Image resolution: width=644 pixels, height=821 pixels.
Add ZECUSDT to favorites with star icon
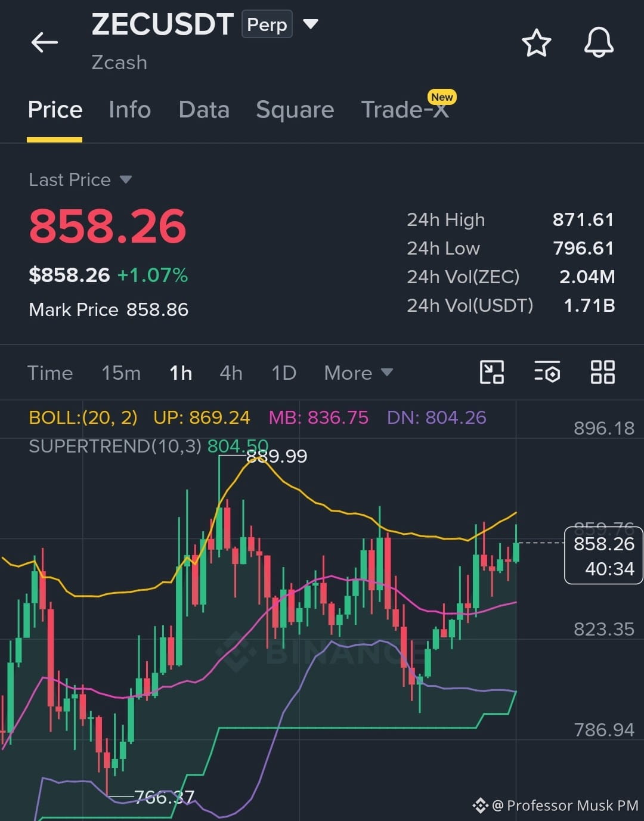[x=536, y=43]
